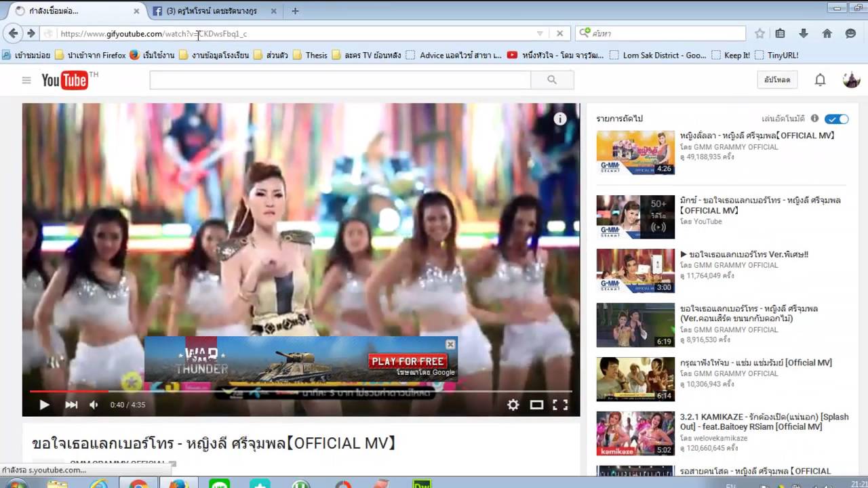Mute the video player volume
Viewport: 868px width, 488px height.
click(94, 405)
